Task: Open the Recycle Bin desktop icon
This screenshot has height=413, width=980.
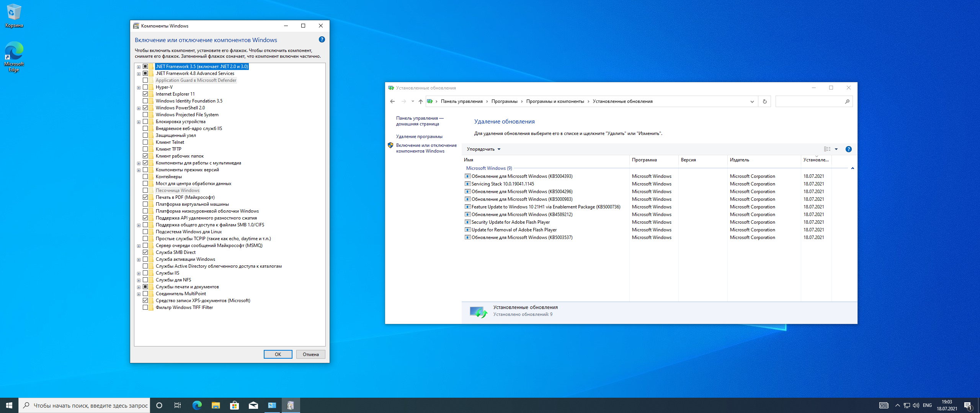Action: pyautogui.click(x=14, y=16)
